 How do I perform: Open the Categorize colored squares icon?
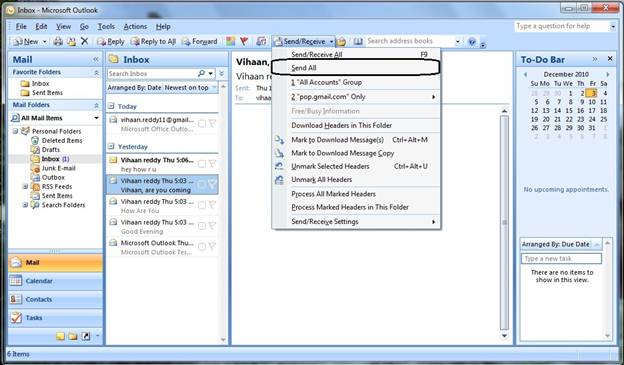pyautogui.click(x=230, y=41)
